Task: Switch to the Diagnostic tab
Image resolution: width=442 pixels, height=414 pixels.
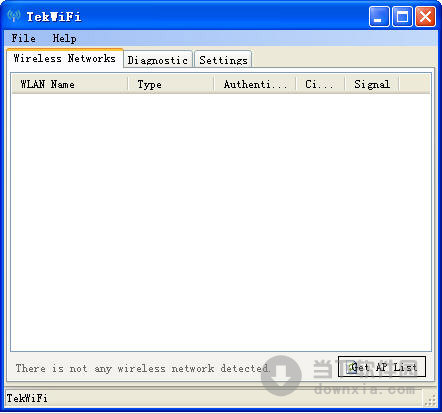Action: click(x=158, y=60)
